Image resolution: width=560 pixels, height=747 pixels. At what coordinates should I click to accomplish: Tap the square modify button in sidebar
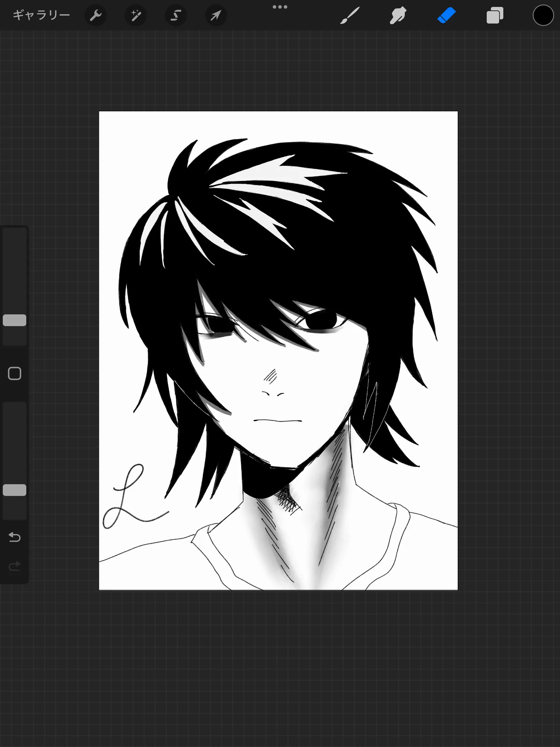click(15, 373)
